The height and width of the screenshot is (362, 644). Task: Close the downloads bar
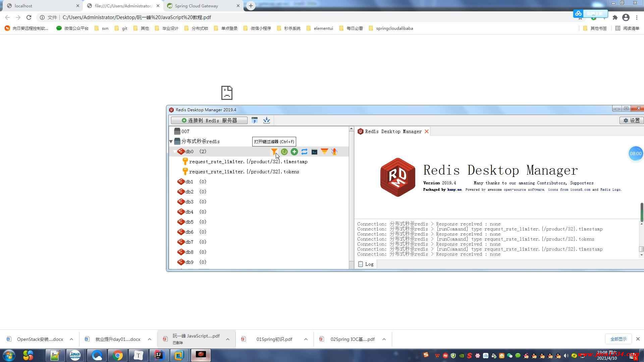[x=638, y=339]
